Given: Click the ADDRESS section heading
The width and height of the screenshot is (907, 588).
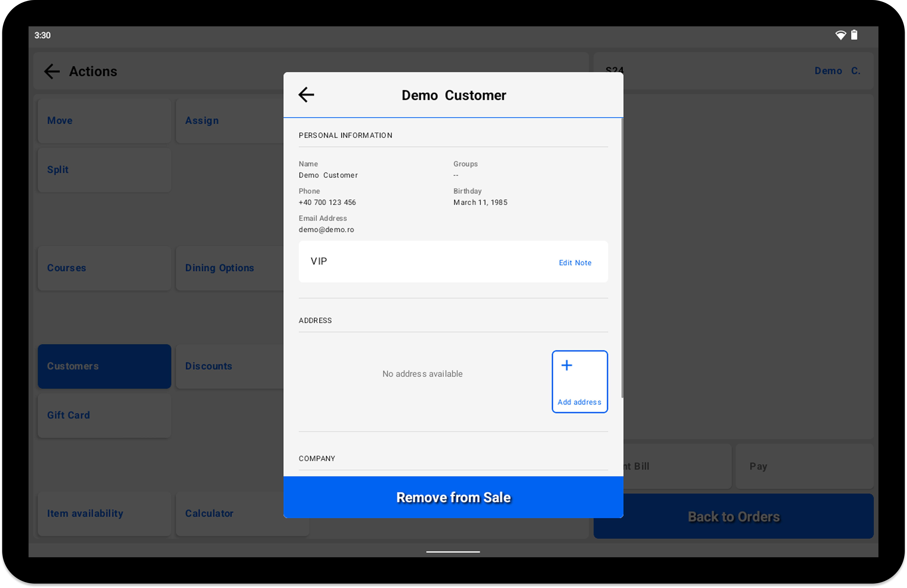Looking at the screenshot, I should coord(315,320).
